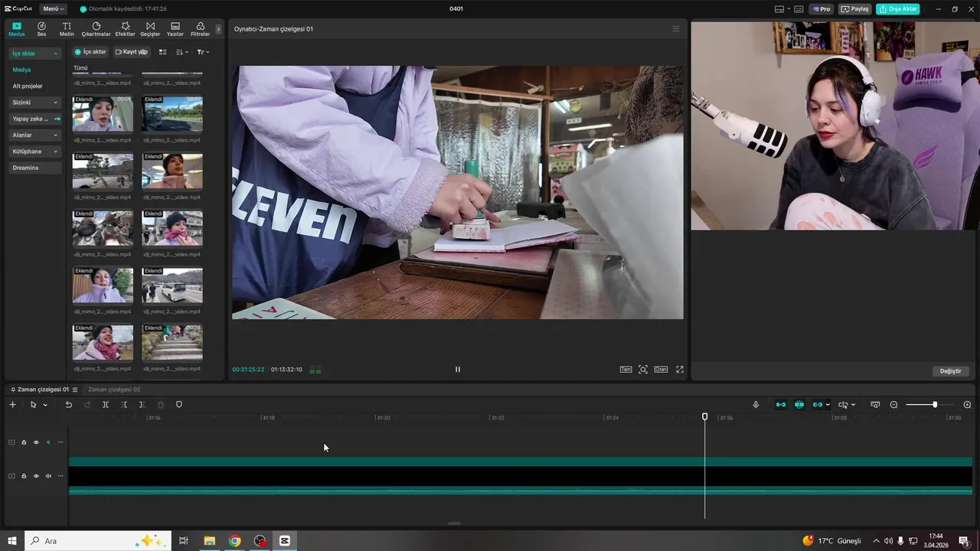Select the Tümü media filter tab

(80, 68)
